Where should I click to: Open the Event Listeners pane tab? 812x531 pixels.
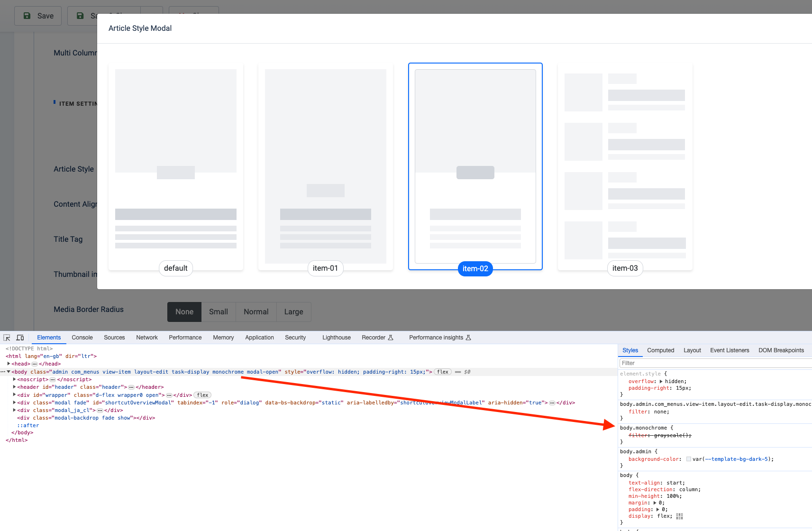point(730,350)
